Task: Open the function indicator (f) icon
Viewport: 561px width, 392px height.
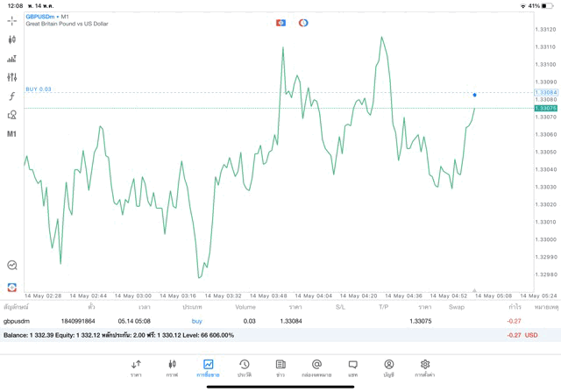Action: [11, 96]
